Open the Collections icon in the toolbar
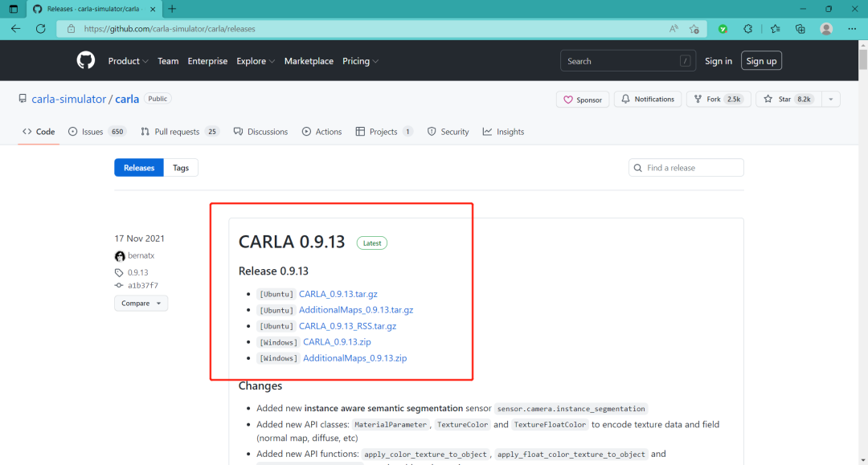Image resolution: width=868 pixels, height=465 pixels. pyautogui.click(x=800, y=29)
